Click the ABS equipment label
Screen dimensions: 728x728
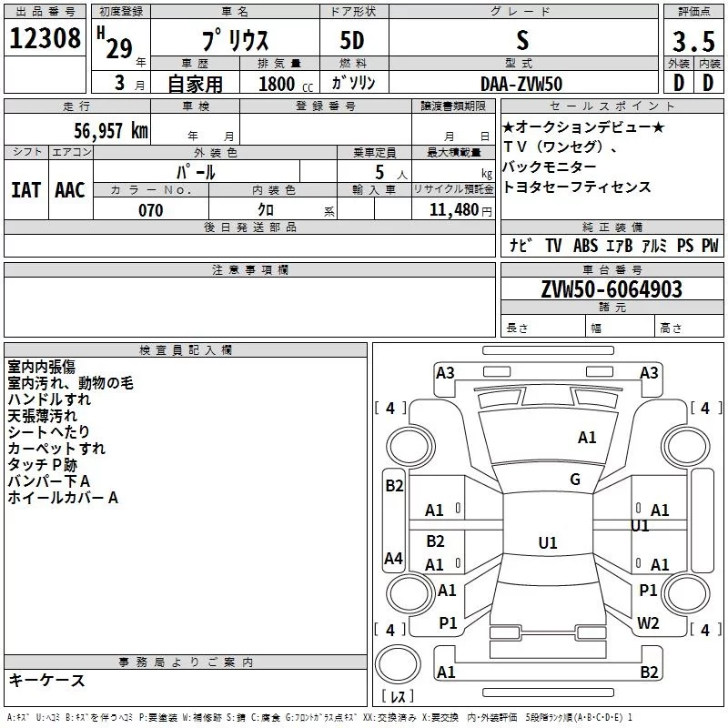pyautogui.click(x=585, y=246)
